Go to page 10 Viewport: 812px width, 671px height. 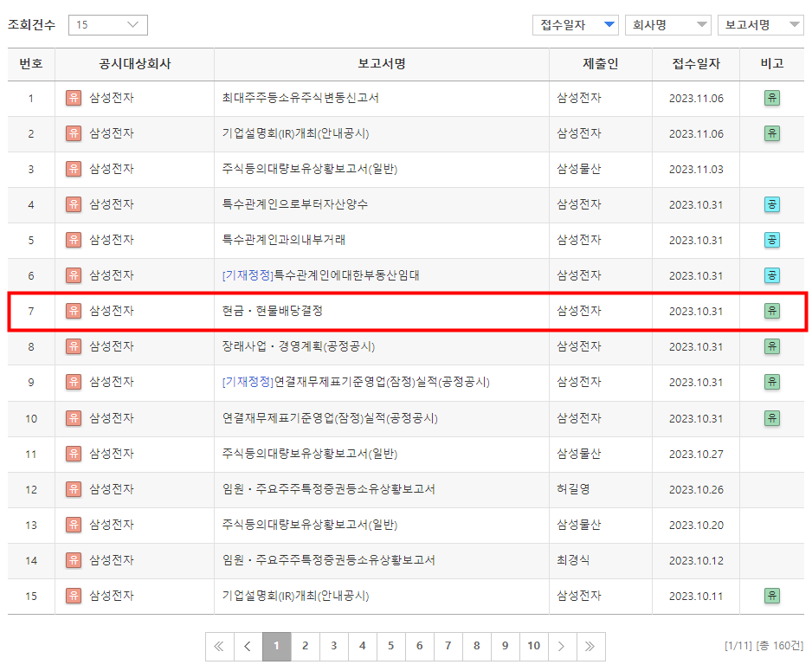pyautogui.click(x=534, y=646)
